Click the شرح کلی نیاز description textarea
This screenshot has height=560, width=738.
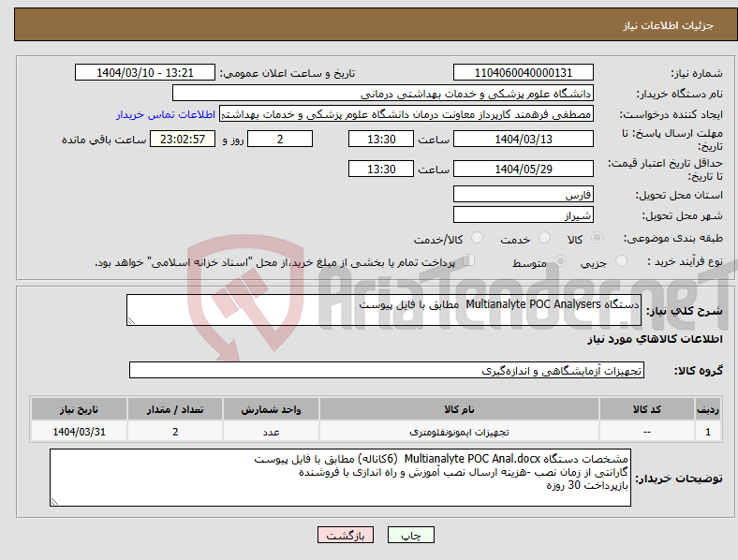[384, 310]
